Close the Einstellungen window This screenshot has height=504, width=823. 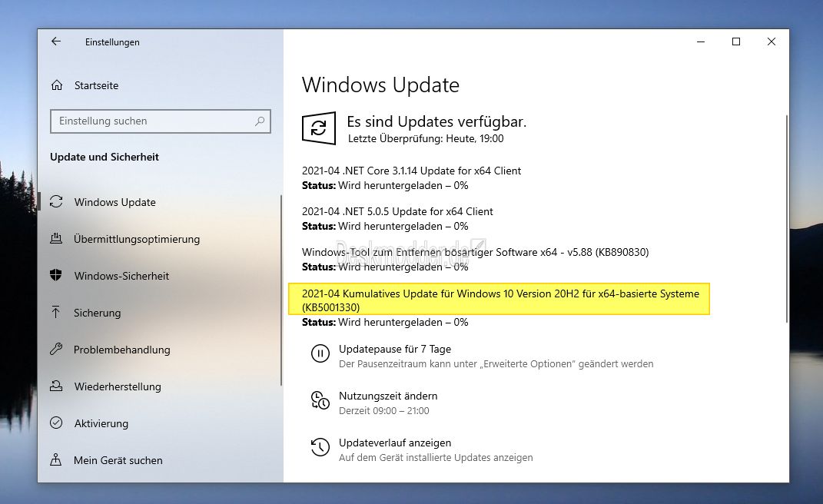pyautogui.click(x=771, y=41)
